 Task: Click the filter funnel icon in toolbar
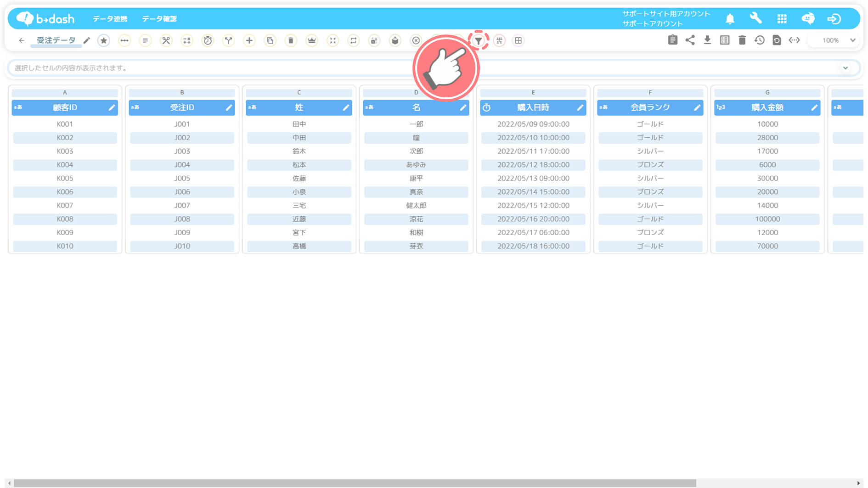tap(478, 40)
